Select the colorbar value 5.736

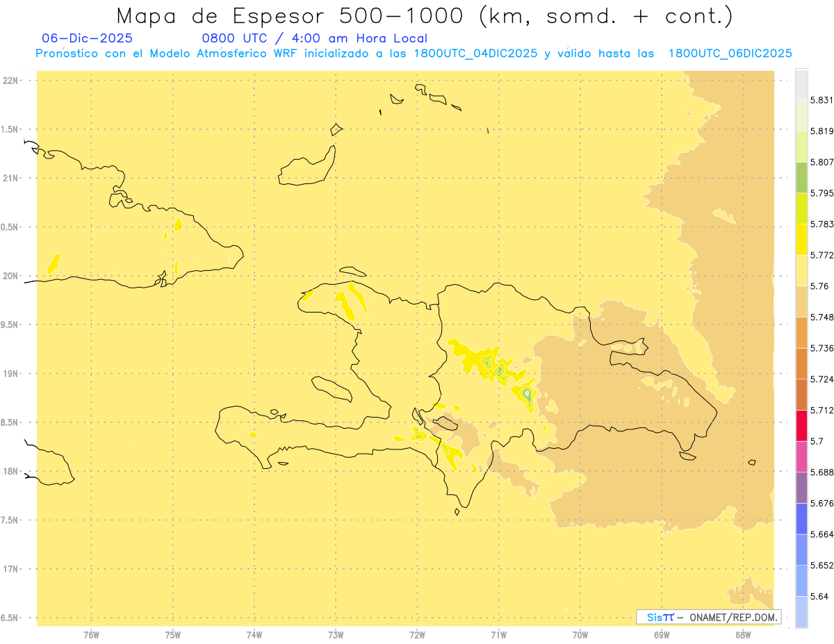[x=821, y=348]
